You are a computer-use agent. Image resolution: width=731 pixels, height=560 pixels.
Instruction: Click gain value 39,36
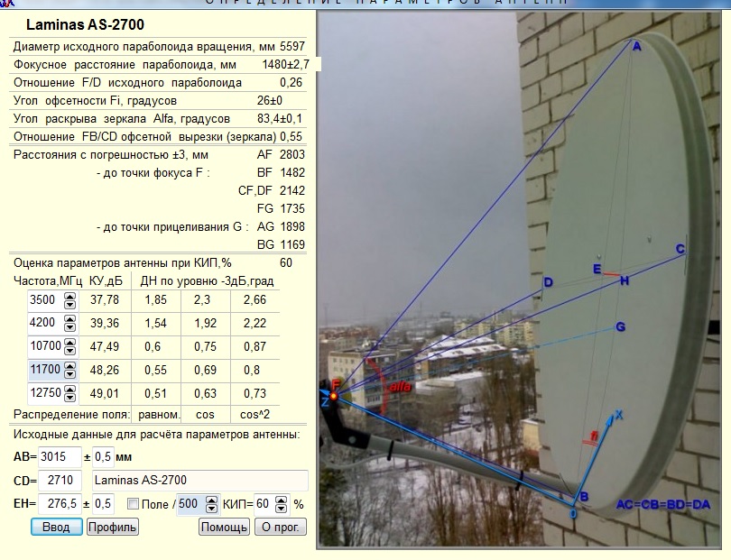coord(105,324)
